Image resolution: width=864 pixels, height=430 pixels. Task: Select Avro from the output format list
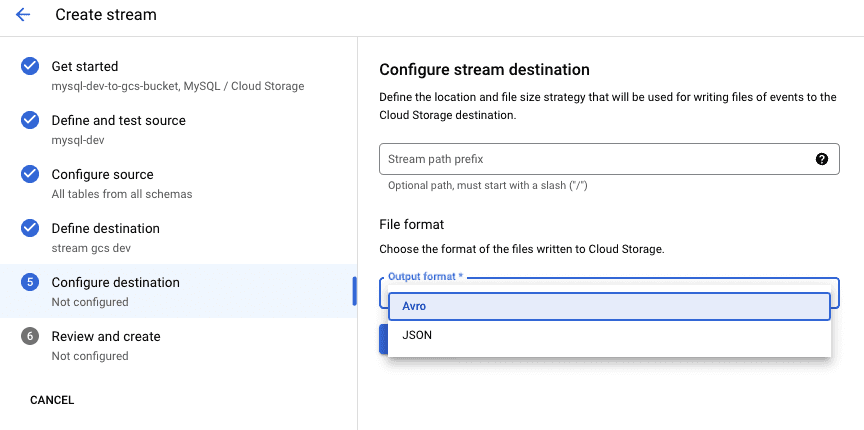tap(609, 306)
